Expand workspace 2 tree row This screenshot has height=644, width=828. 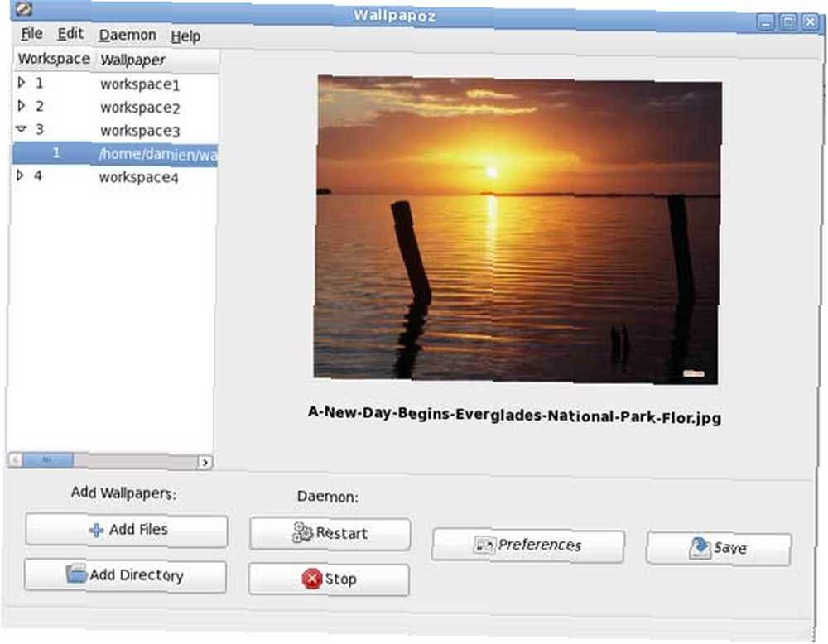(22, 106)
